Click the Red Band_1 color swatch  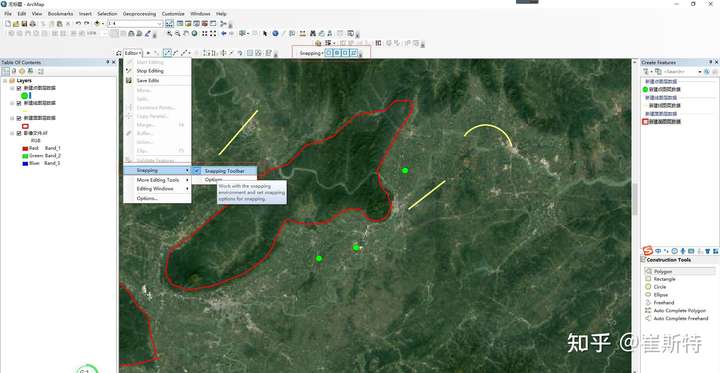(x=25, y=148)
